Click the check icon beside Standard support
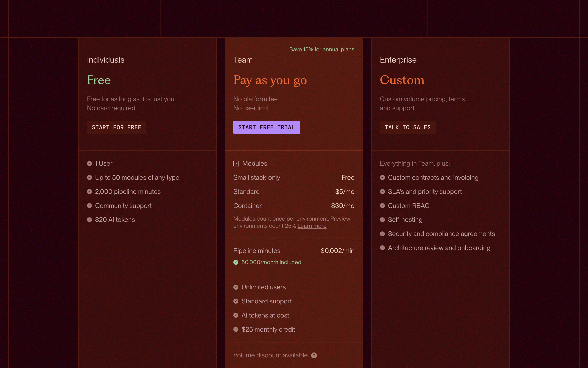This screenshot has height=368, width=588. coord(236,301)
